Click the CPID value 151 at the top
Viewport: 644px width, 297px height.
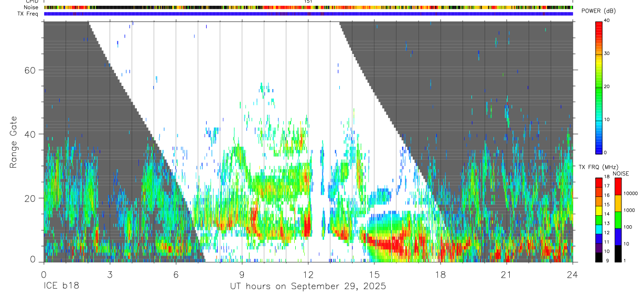coord(308,2)
